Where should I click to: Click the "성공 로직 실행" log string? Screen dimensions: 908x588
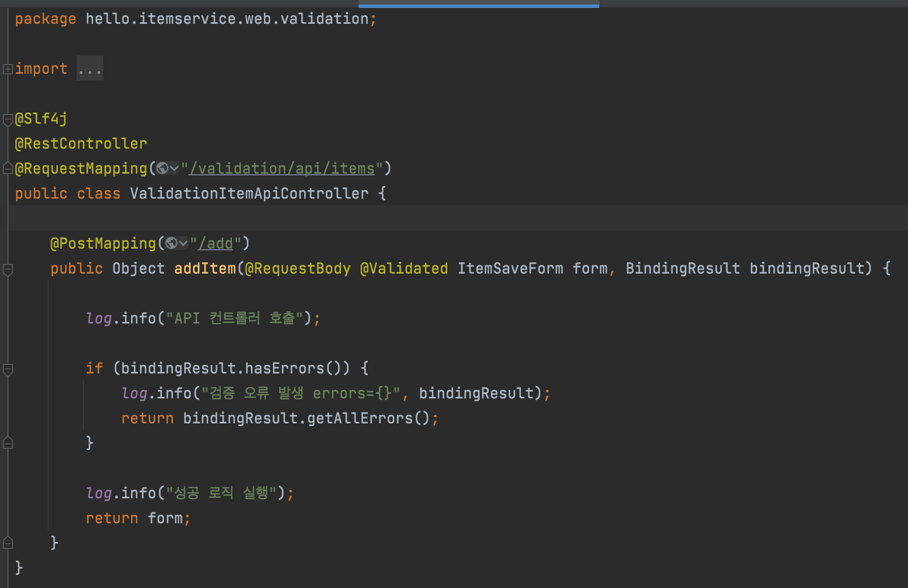(221, 493)
